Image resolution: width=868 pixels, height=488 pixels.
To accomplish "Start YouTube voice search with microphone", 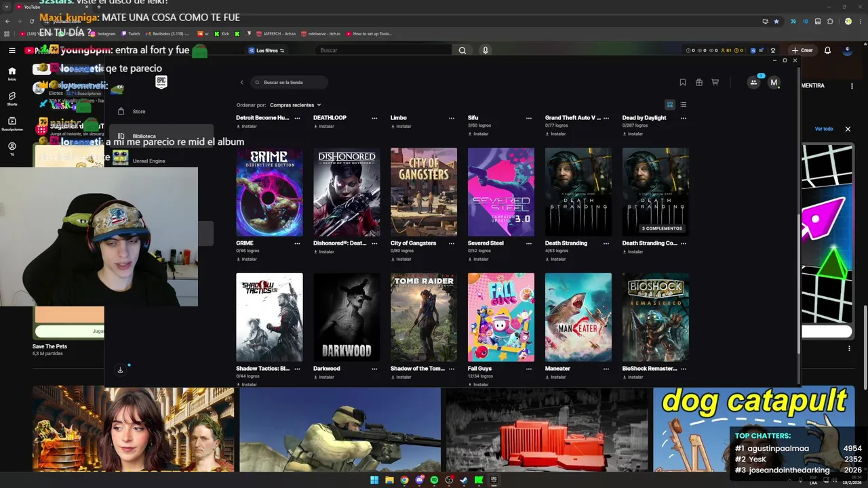I will pos(485,50).
